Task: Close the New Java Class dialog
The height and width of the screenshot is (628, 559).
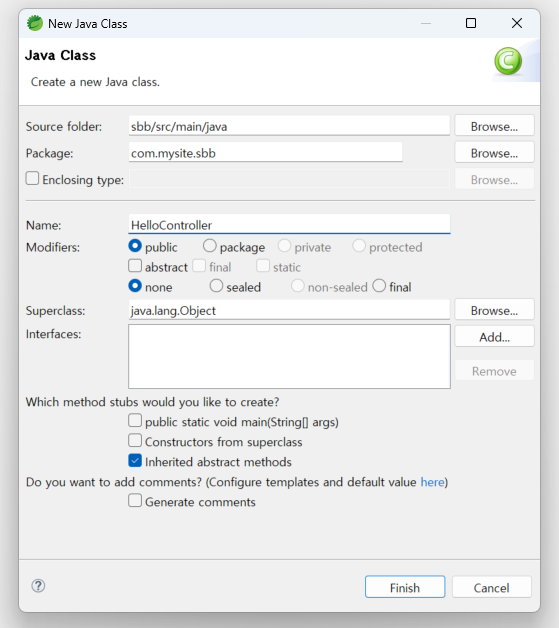Action: click(x=517, y=23)
